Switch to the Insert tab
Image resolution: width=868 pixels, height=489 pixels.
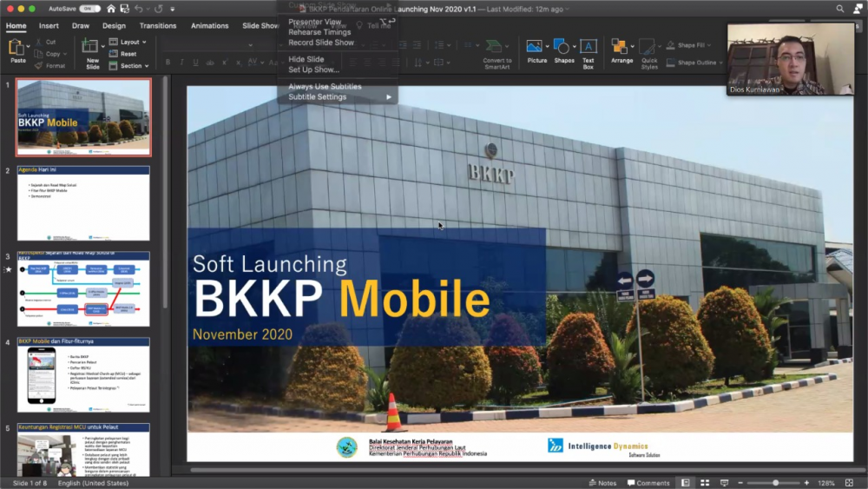click(x=49, y=25)
